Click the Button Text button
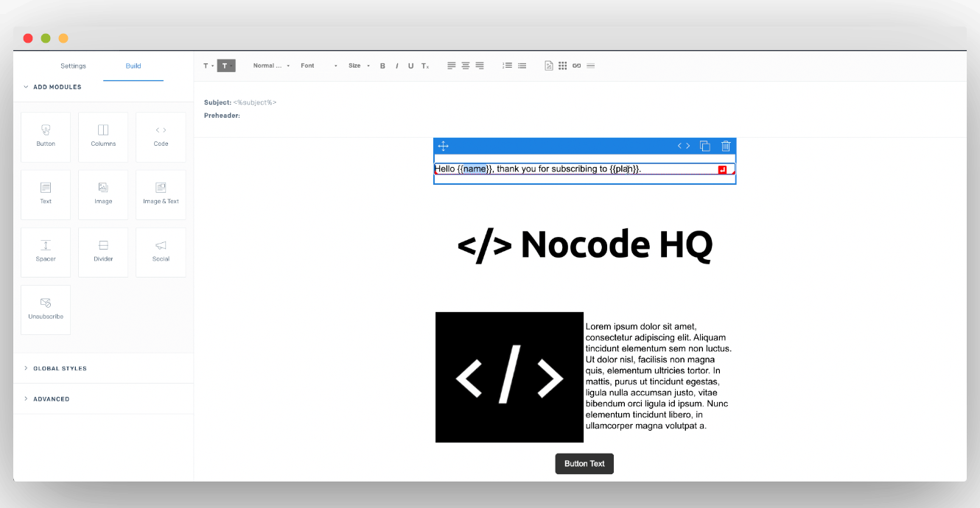 pos(584,464)
